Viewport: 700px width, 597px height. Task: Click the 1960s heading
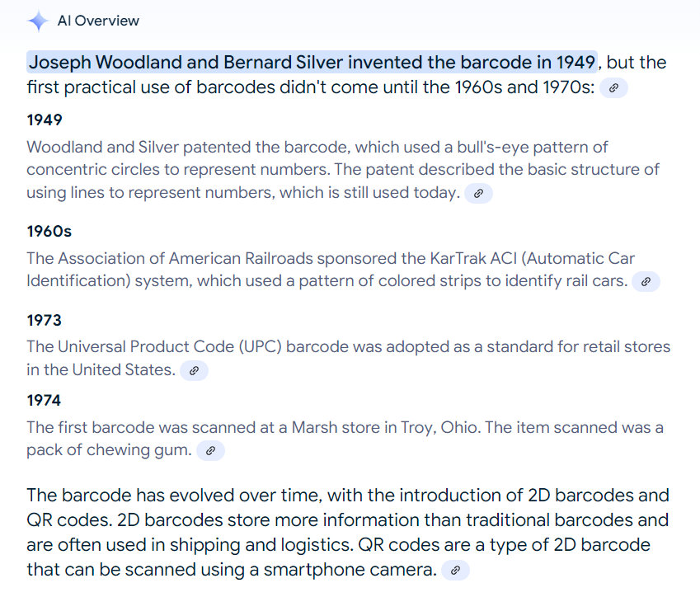tap(49, 232)
